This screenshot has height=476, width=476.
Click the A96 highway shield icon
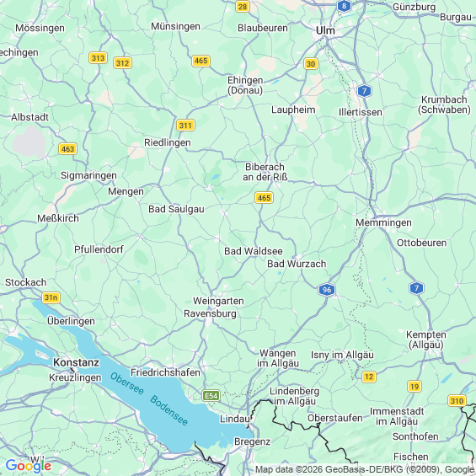coord(327,290)
